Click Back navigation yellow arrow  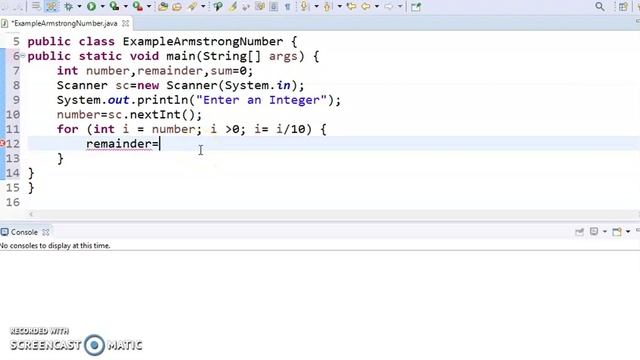pyautogui.click(x=366, y=7)
